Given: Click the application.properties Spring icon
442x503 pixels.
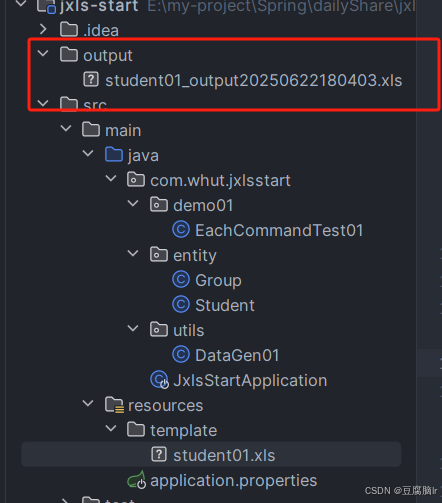Looking at the screenshot, I should [x=137, y=480].
